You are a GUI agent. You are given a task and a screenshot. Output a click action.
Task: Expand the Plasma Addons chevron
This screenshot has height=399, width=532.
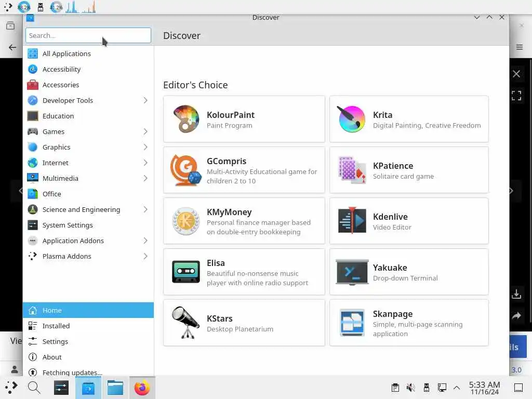(145, 257)
